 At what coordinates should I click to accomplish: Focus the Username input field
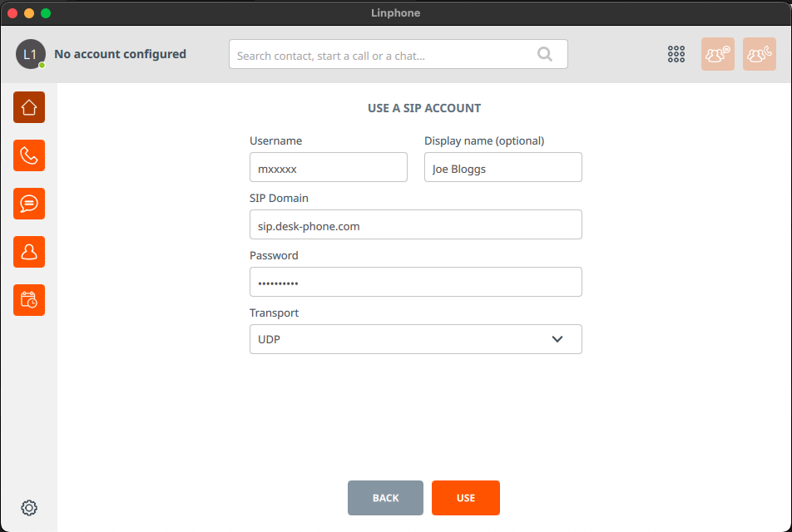[329, 167]
